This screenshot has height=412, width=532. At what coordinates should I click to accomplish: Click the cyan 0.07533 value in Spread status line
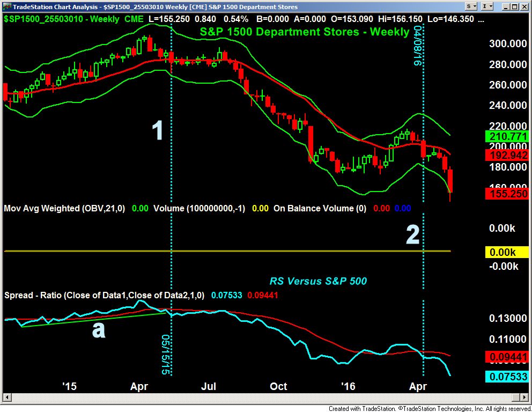pos(227,295)
